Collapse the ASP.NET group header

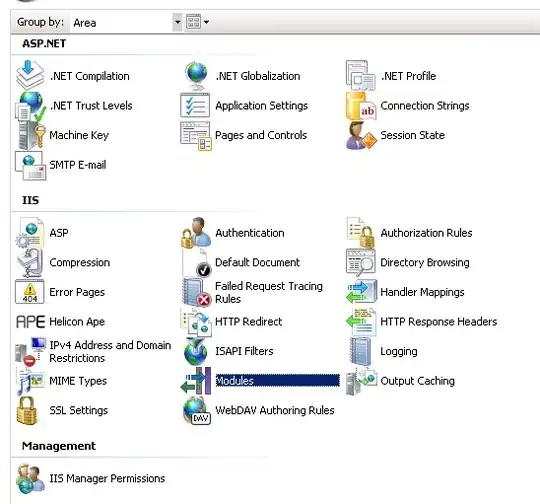coord(44,43)
